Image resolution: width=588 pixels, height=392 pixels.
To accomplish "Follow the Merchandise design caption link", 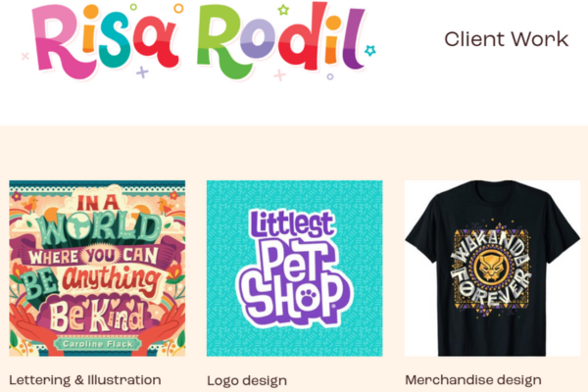I will (473, 380).
